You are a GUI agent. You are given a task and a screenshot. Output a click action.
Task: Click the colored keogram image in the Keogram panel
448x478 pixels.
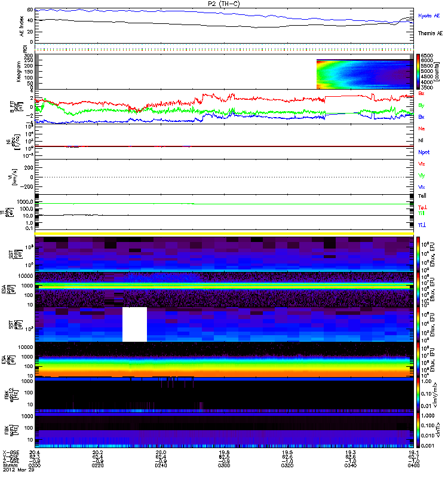(x=365, y=74)
